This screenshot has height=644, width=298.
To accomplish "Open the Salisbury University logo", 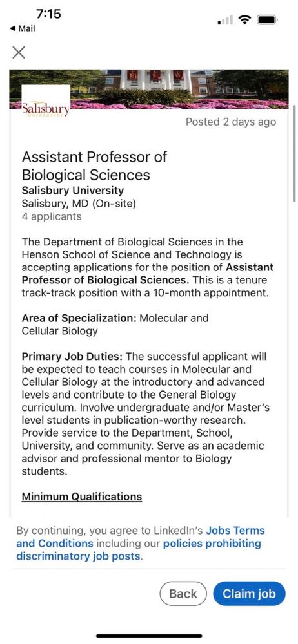I will tap(46, 102).
